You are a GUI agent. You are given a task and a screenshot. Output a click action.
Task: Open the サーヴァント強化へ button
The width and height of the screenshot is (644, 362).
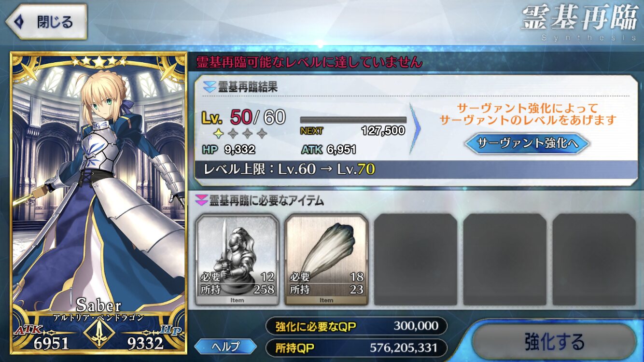(x=528, y=143)
